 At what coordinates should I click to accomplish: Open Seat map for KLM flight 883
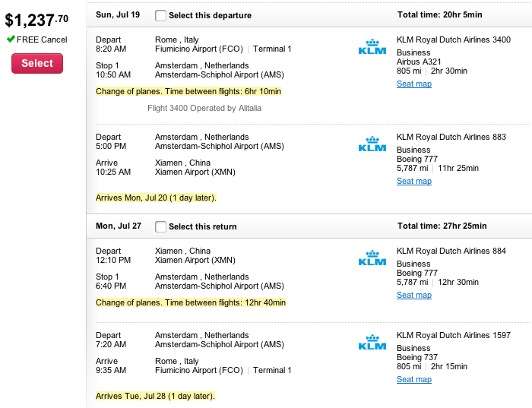coord(414,181)
